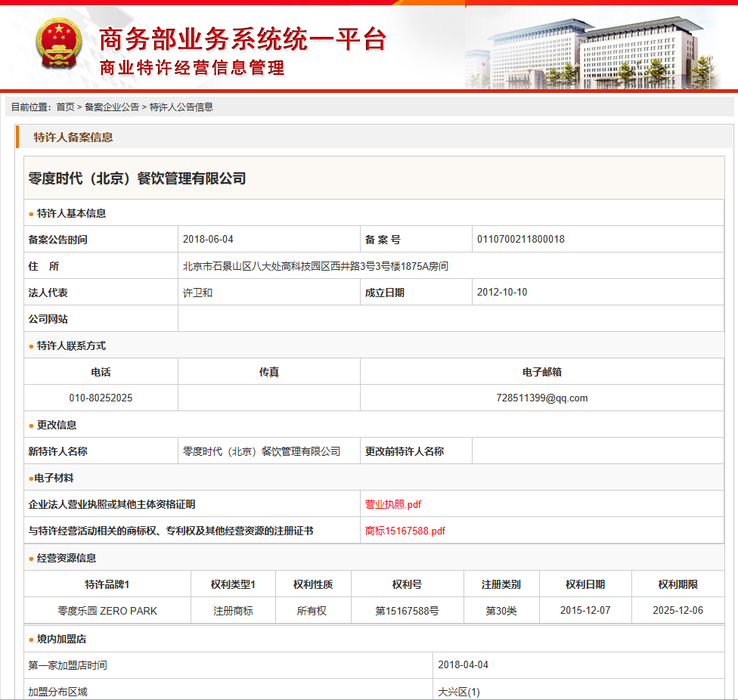Select 特许人公告信息 in the breadcrumb

(x=181, y=107)
